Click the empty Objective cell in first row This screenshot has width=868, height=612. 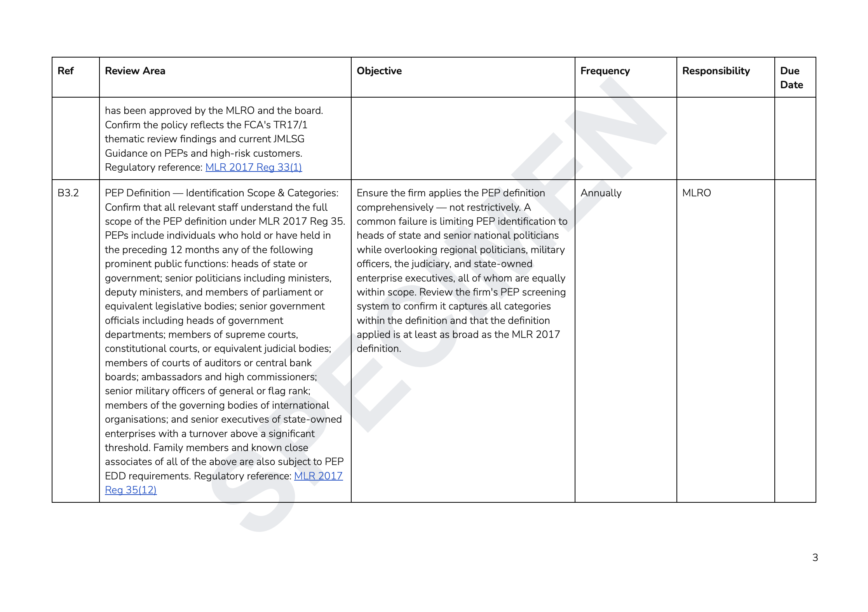coord(462,138)
